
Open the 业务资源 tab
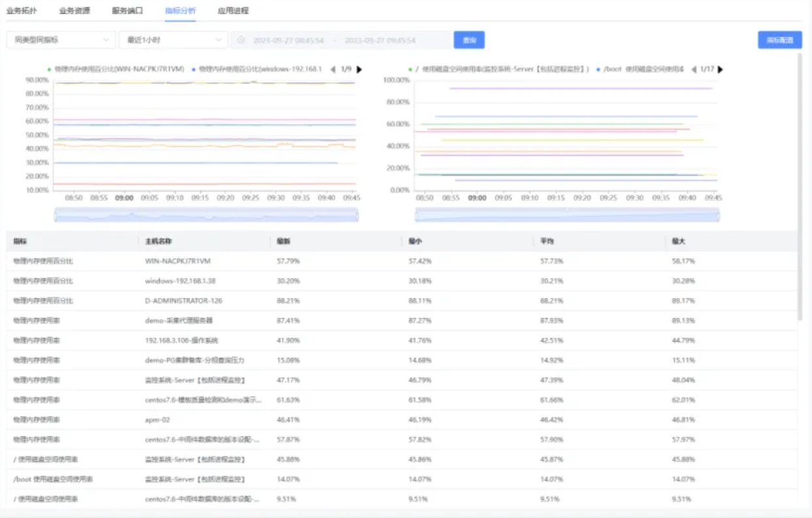coord(74,10)
